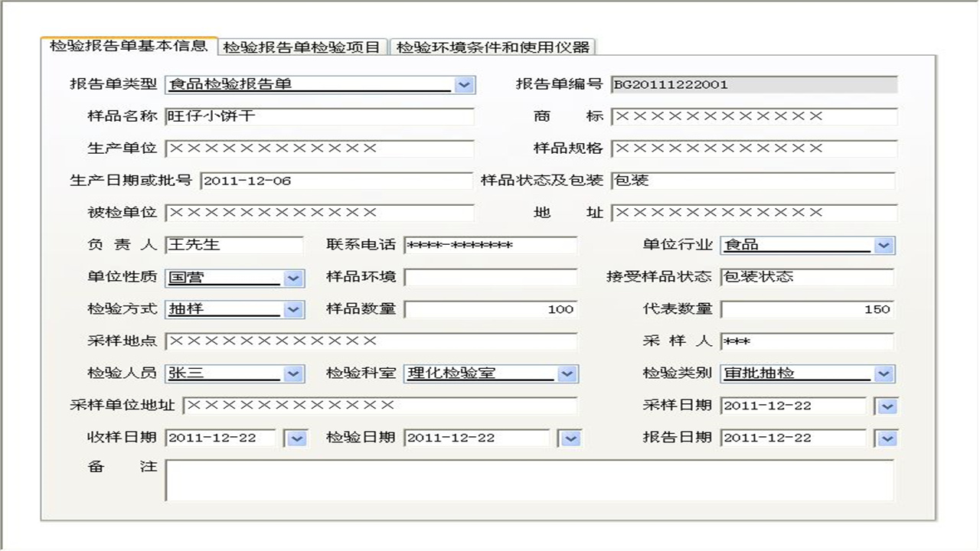Open the 检验日期 date picker
The width and height of the screenshot is (980, 551).
click(x=570, y=438)
